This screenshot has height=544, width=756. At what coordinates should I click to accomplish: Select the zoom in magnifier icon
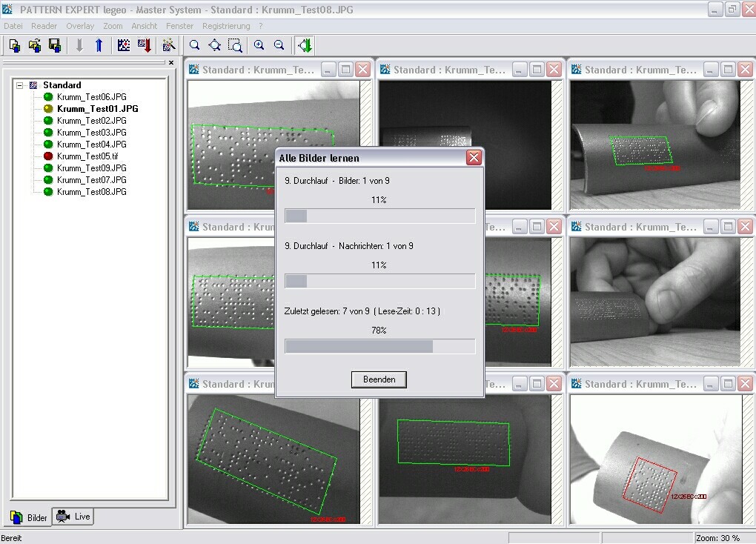pos(259,45)
